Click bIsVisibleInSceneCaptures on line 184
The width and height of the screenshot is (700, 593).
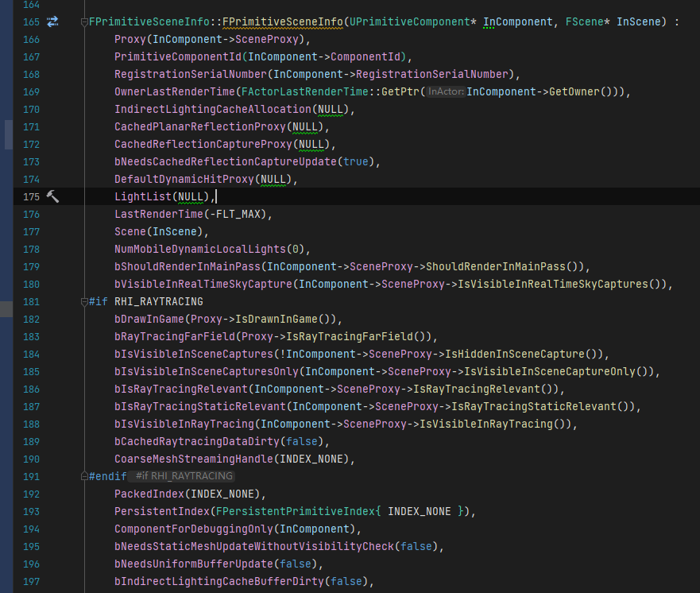pos(193,354)
